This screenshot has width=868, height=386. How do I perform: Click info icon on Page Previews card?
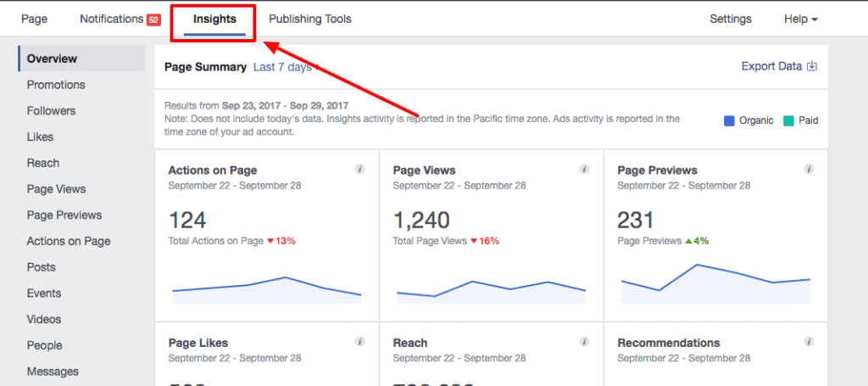pyautogui.click(x=809, y=169)
